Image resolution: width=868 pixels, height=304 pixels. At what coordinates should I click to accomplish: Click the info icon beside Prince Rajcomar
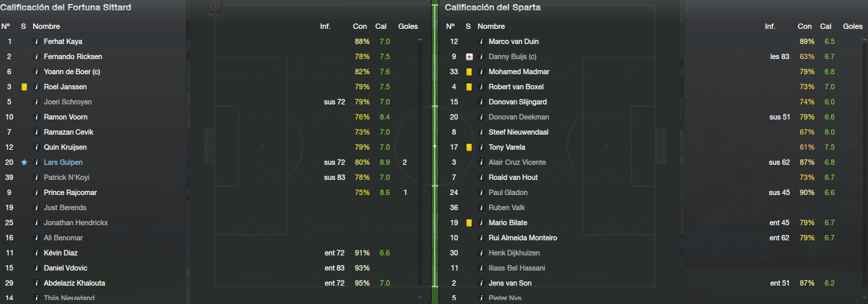point(37,192)
